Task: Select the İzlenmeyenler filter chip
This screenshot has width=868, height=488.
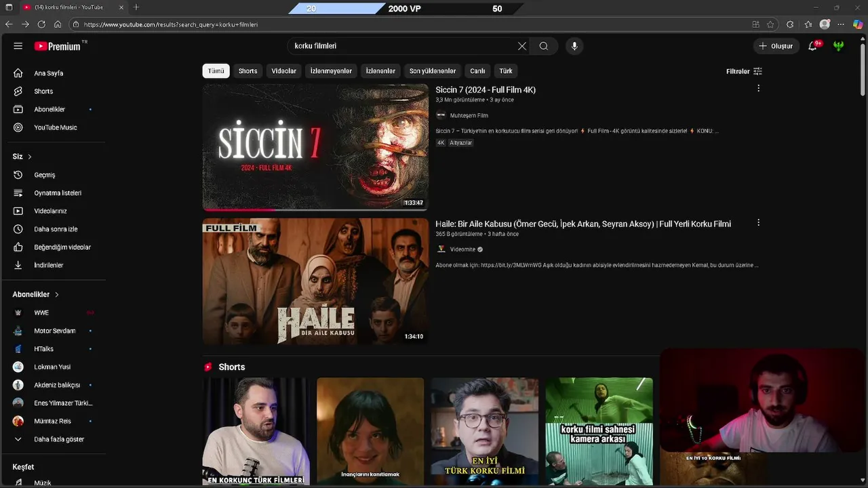Action: [331, 71]
